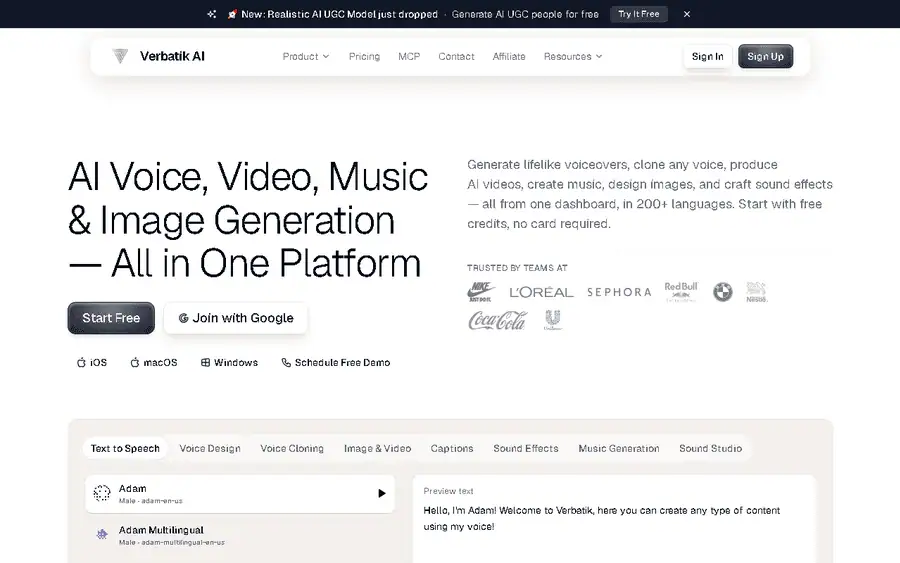Screen dimensions: 900x563
Task: Click the Try It Free banner button
Action: (x=639, y=14)
